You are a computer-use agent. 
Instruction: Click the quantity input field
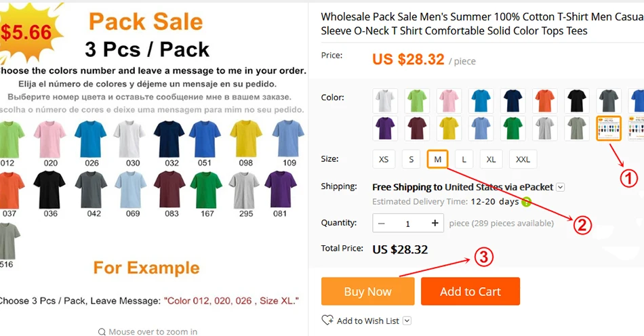(408, 223)
